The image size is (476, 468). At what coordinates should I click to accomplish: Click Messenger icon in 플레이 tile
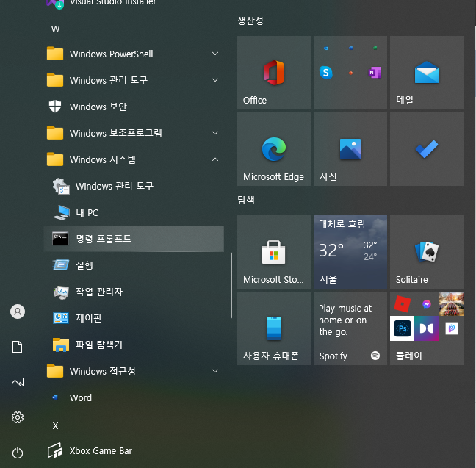(x=427, y=303)
